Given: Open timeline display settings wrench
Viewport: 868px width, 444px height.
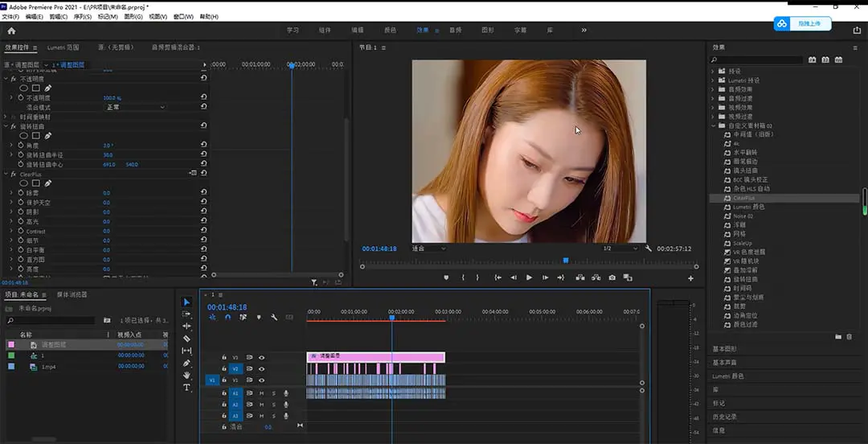Looking at the screenshot, I should [x=274, y=317].
